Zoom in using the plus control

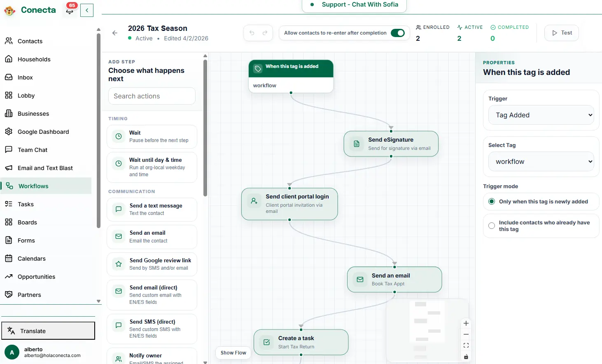click(466, 323)
